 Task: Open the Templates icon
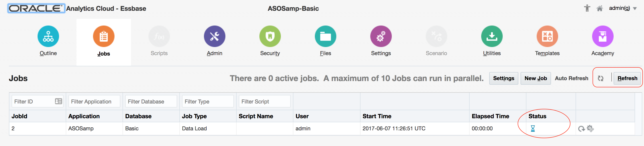coord(547,36)
